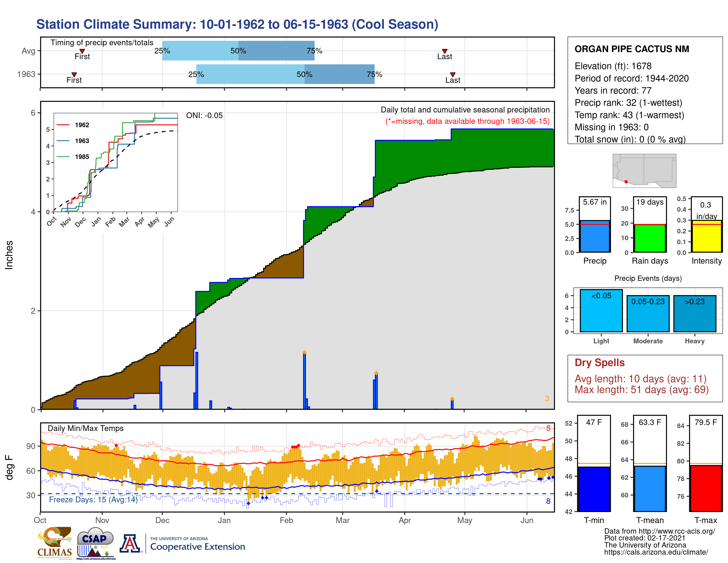Click the ONI: -0.05 label

pos(204,115)
